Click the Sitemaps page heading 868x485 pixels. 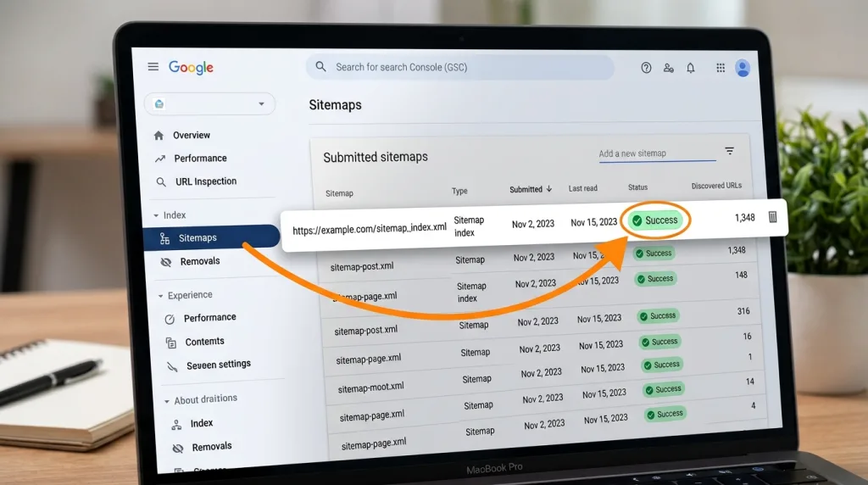(335, 104)
